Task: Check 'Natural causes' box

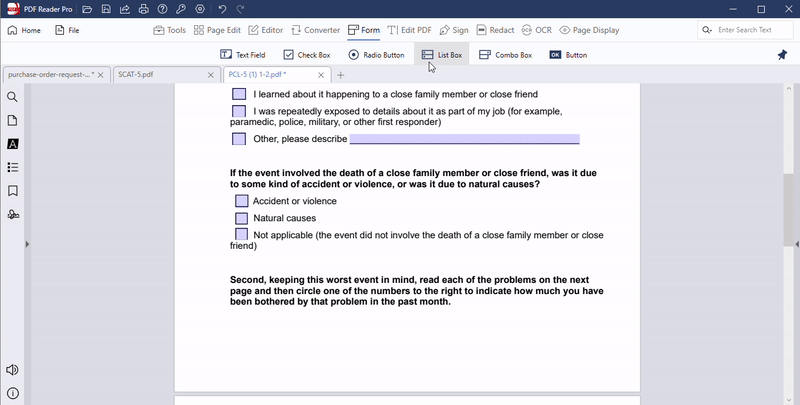Action: pyautogui.click(x=241, y=218)
